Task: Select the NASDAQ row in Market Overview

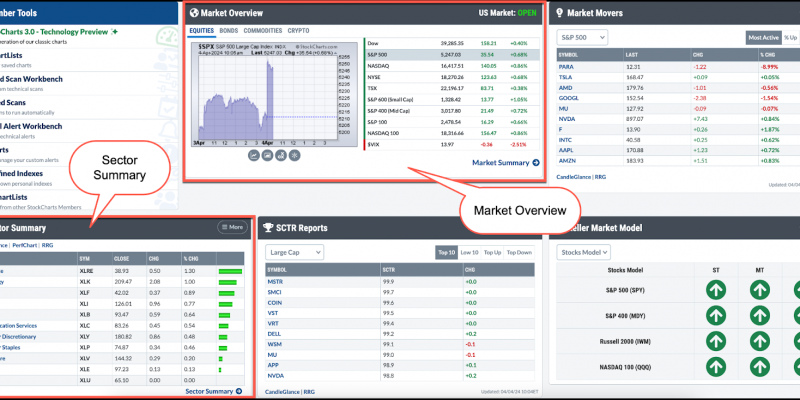Action: [452, 66]
